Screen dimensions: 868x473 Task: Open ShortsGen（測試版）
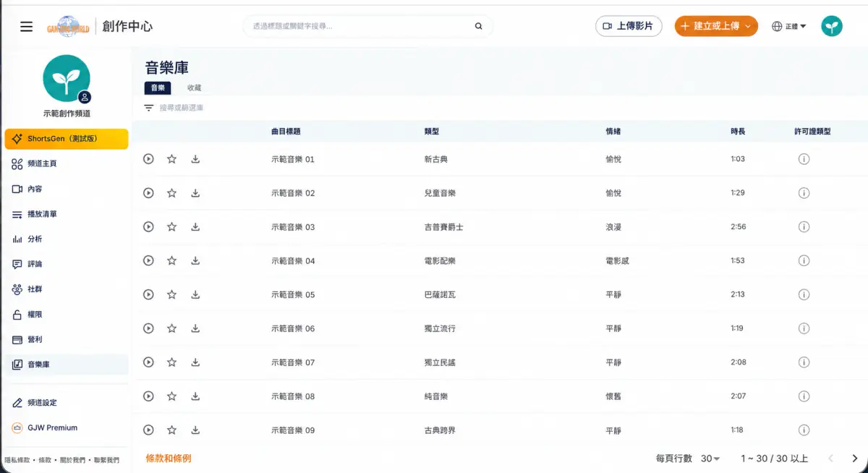pos(67,139)
